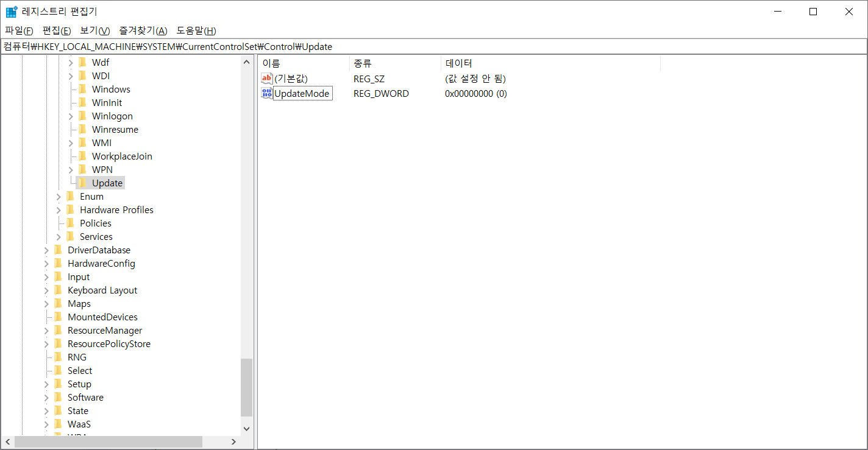Click the tree vertical scrollbar thumb
The image size is (868, 450).
pos(246,387)
